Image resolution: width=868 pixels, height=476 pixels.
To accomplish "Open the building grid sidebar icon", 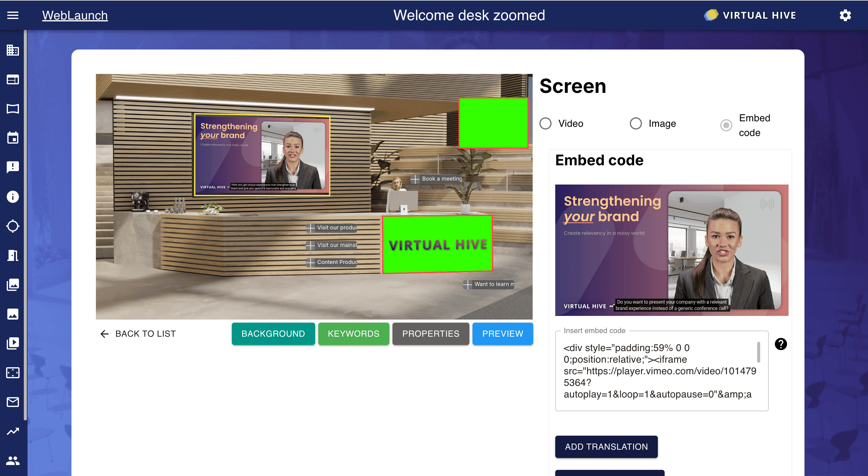I will click(13, 50).
